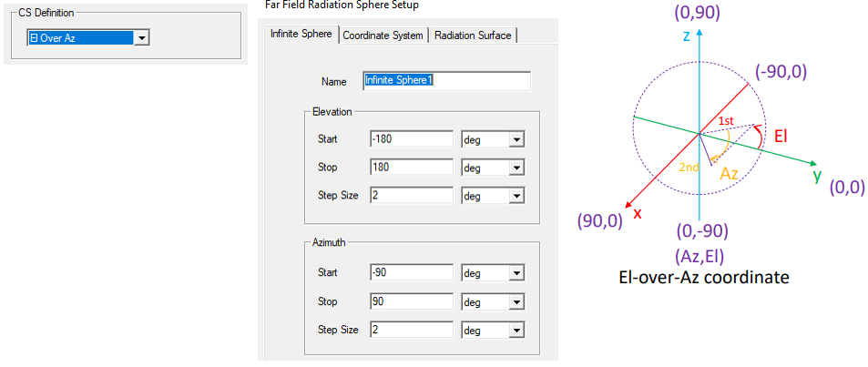Click the Name input field
The image size is (868, 367).
click(x=446, y=81)
